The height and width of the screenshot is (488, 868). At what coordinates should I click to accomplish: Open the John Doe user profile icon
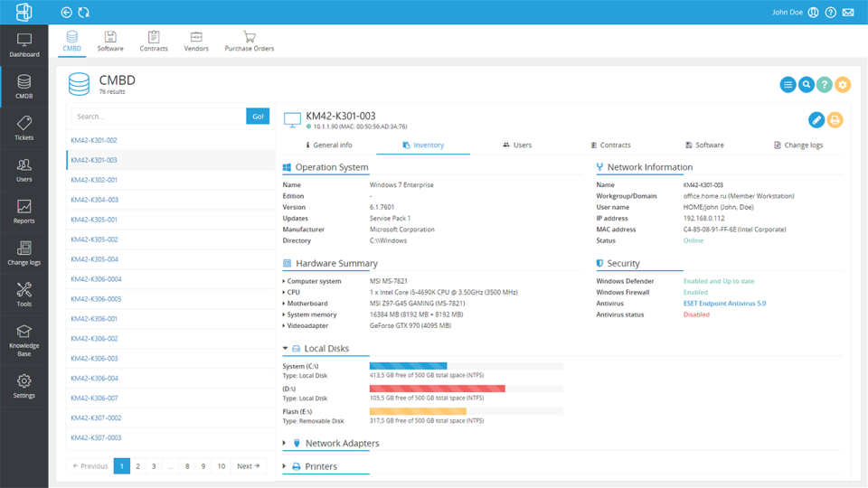(813, 12)
